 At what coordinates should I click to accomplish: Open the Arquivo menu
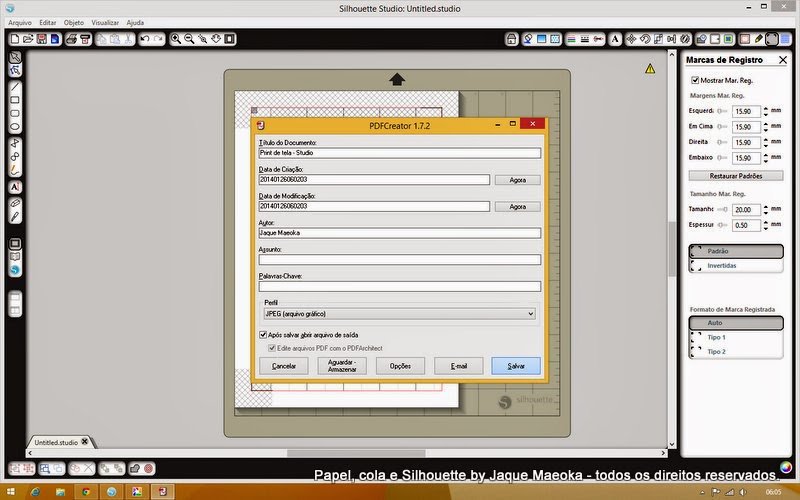(x=20, y=22)
